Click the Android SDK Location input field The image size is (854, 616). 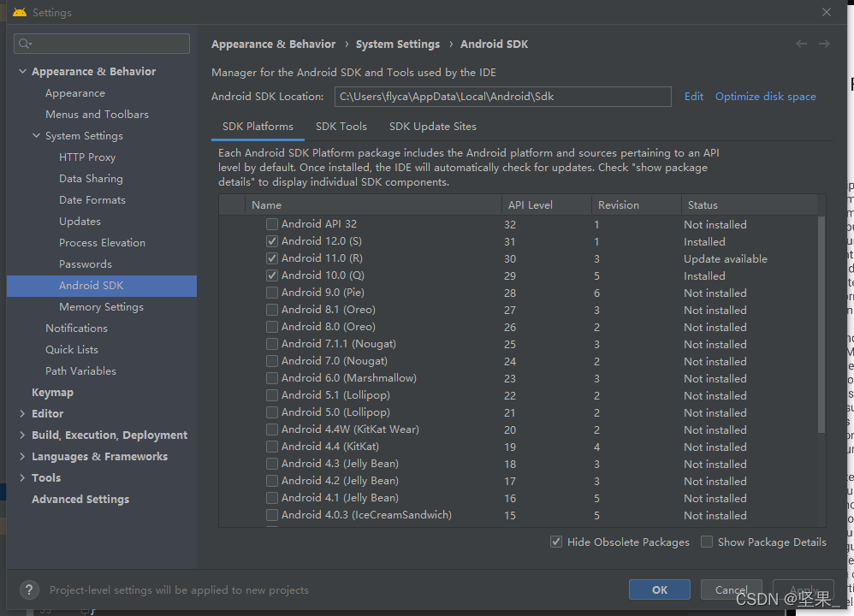tap(502, 96)
